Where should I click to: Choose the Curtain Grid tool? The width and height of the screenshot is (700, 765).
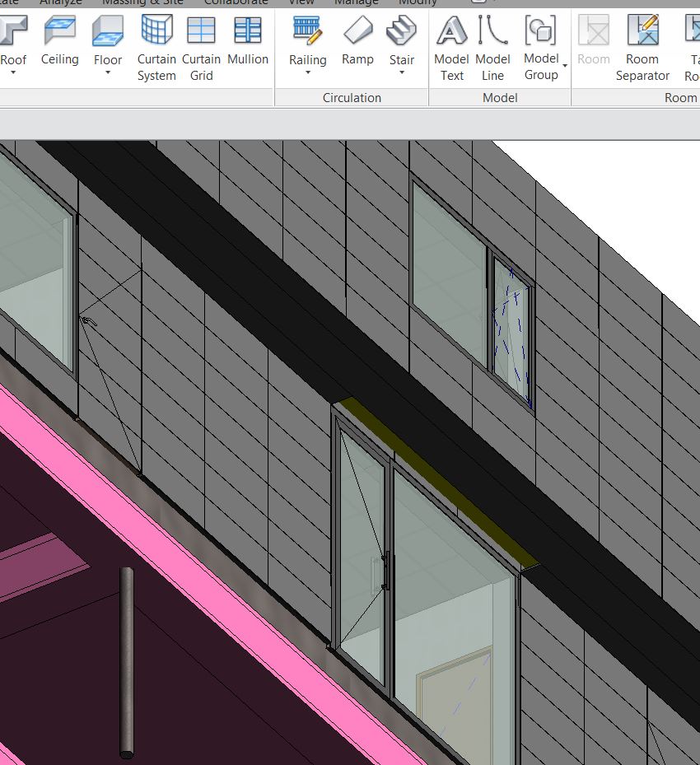coord(201,48)
